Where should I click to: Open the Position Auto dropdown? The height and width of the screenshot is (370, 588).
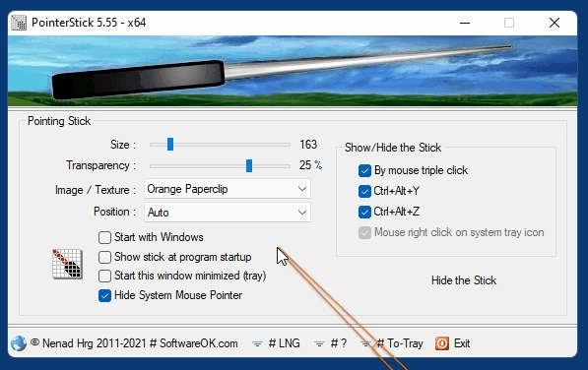coord(228,213)
